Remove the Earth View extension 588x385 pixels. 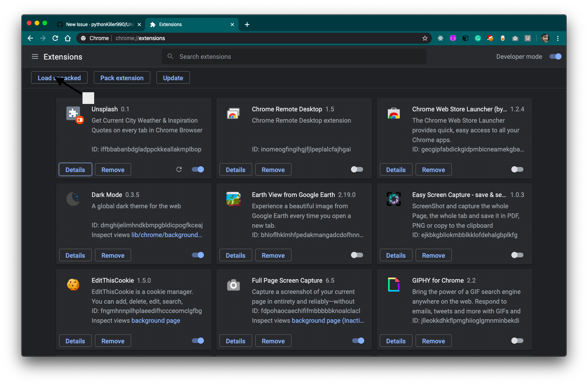click(x=273, y=255)
